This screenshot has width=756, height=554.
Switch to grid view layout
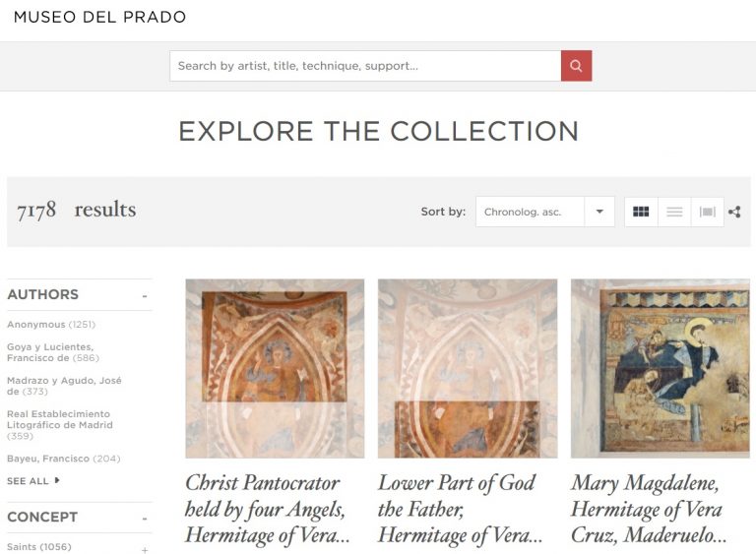[x=641, y=212]
